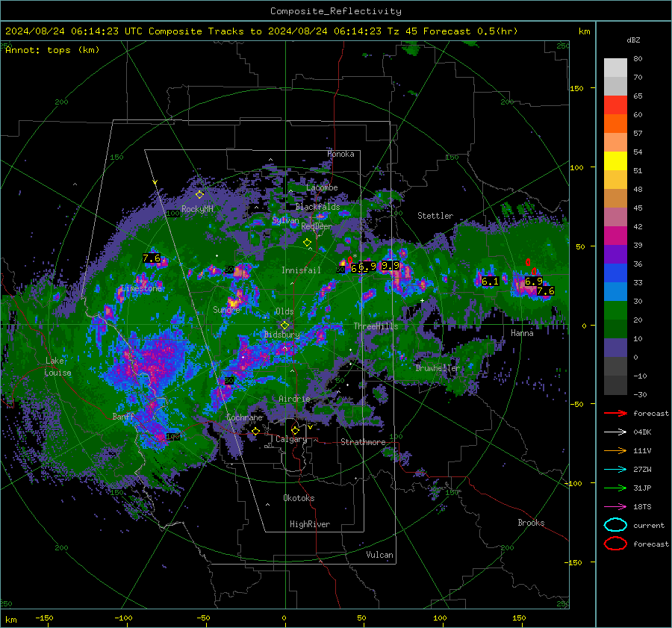Select the light gray swatch beside 80
The height and width of the screenshot is (628, 672).
point(615,68)
